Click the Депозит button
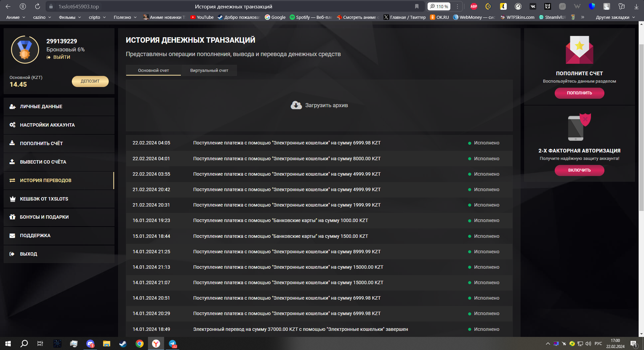Screen dimensions: 644x350 pyautogui.click(x=90, y=81)
